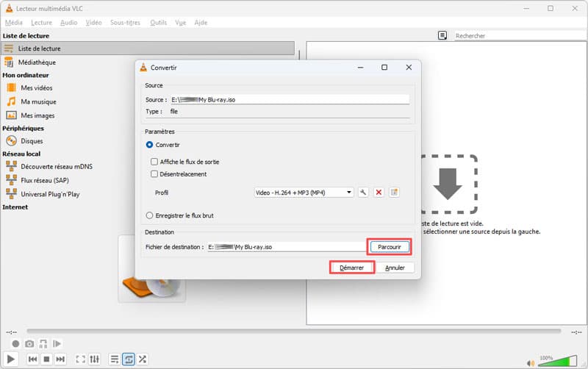Click the Rechercher search field

pyautogui.click(x=520, y=35)
